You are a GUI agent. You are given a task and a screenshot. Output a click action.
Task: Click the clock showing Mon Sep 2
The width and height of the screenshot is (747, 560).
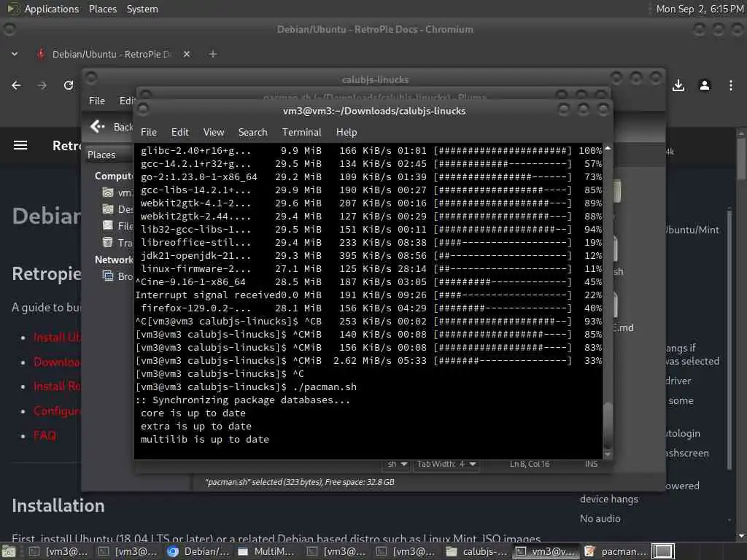pos(700,9)
